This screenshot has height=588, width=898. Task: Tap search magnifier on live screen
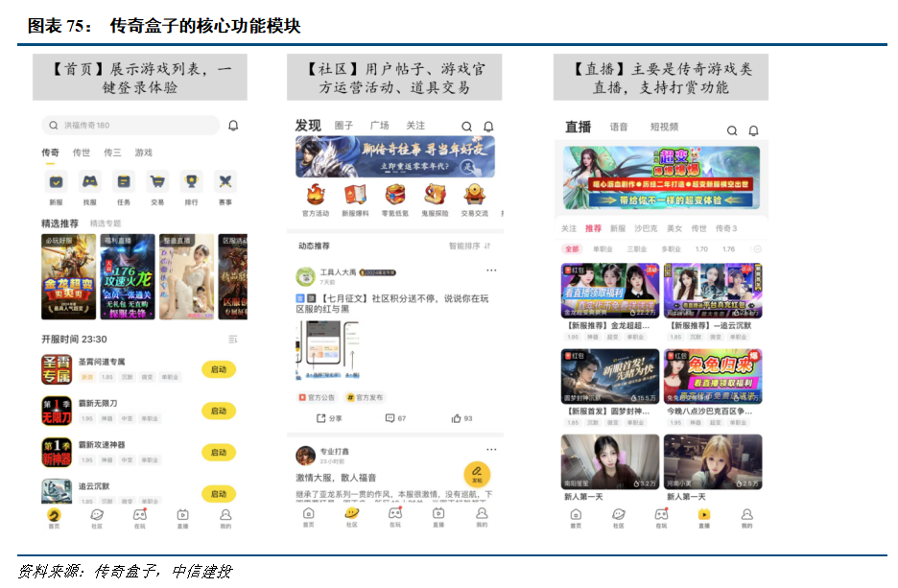tap(732, 130)
